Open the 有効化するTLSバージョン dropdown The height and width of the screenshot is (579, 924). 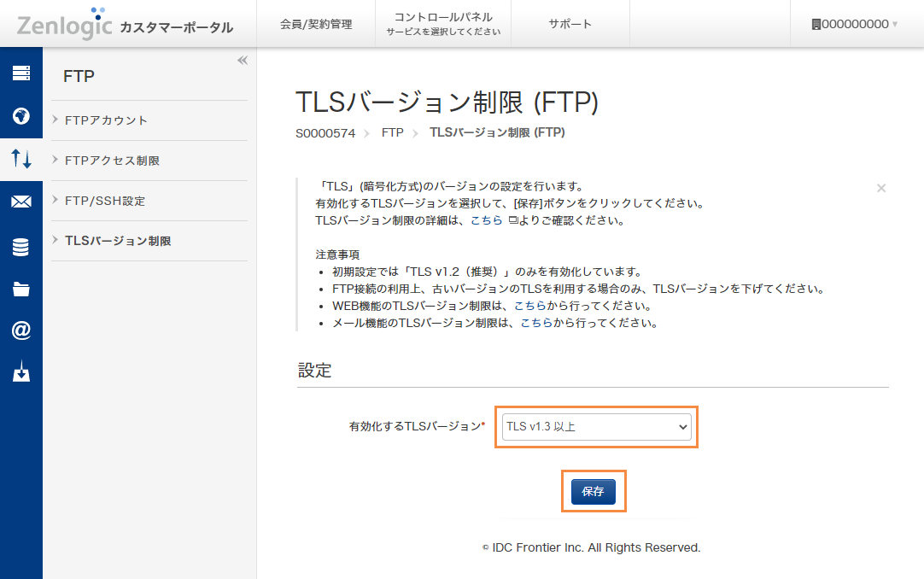tap(595, 427)
